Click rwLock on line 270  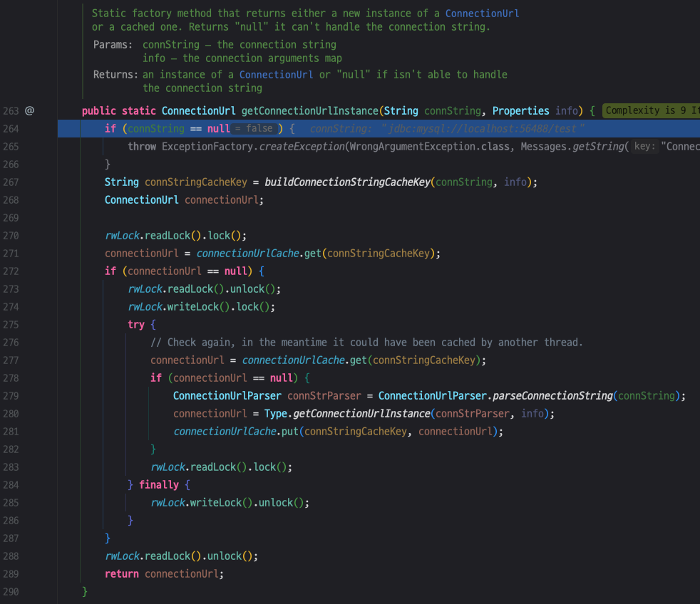point(122,236)
